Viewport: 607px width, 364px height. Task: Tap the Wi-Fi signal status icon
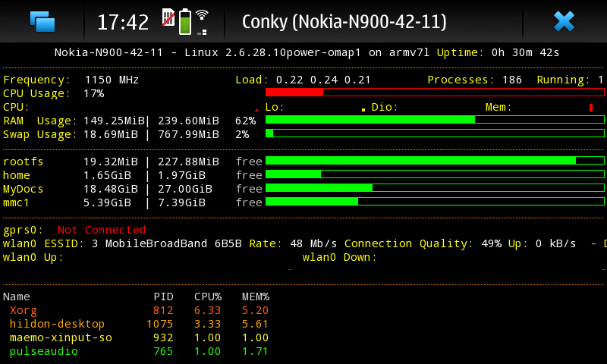202,21
